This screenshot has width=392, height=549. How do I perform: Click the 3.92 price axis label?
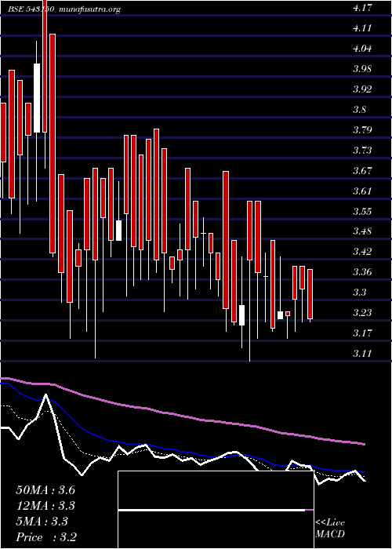pos(362,89)
